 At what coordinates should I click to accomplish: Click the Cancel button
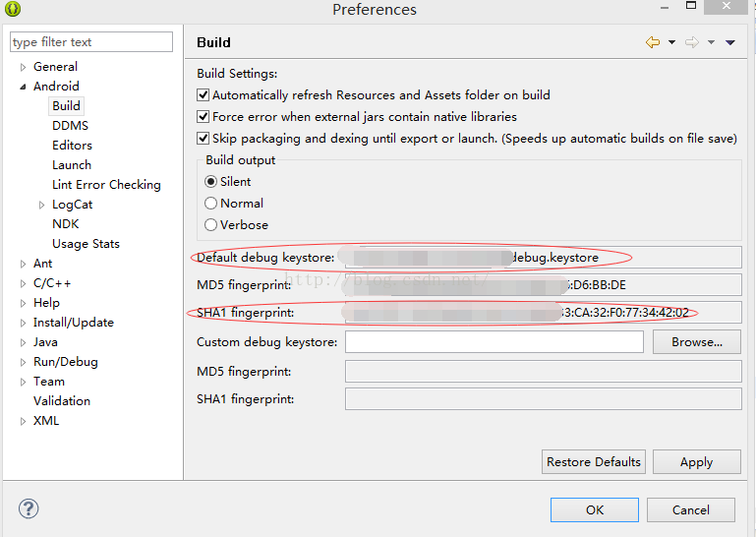pyautogui.click(x=691, y=510)
